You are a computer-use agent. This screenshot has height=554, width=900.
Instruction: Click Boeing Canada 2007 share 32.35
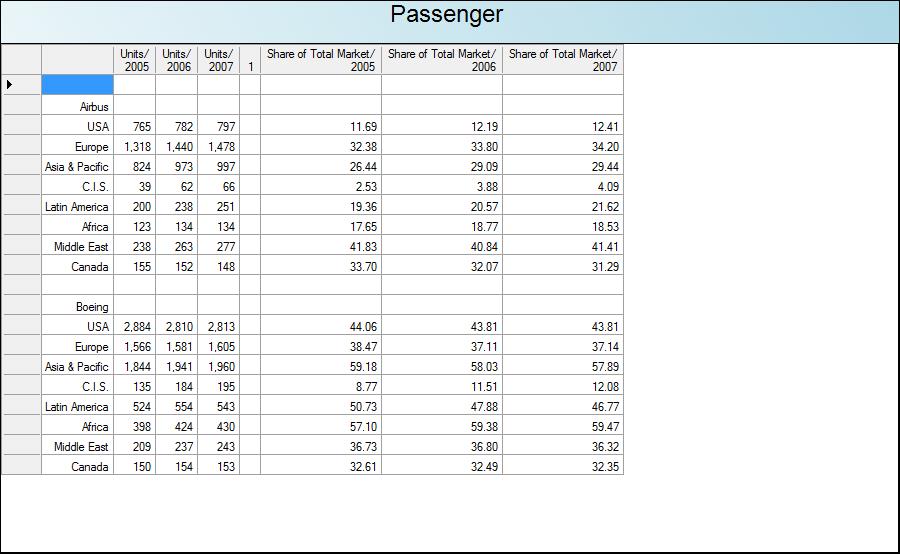563,466
